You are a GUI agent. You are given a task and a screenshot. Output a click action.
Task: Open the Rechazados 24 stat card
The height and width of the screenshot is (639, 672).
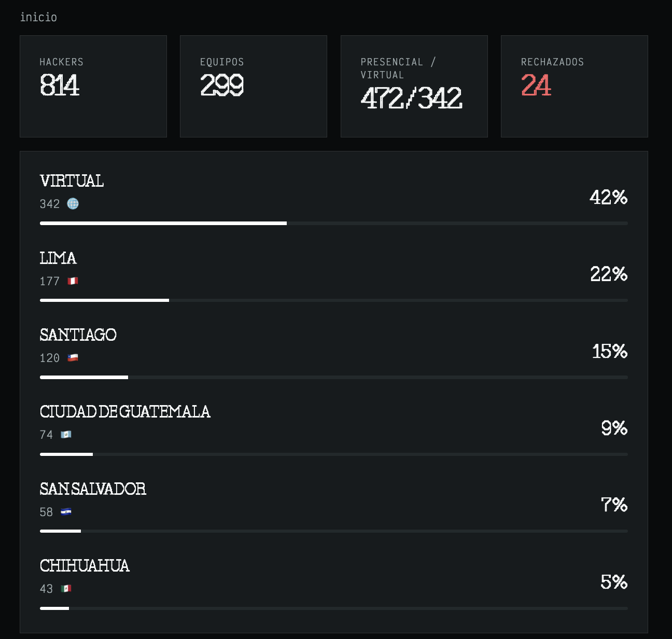pyautogui.click(x=574, y=86)
